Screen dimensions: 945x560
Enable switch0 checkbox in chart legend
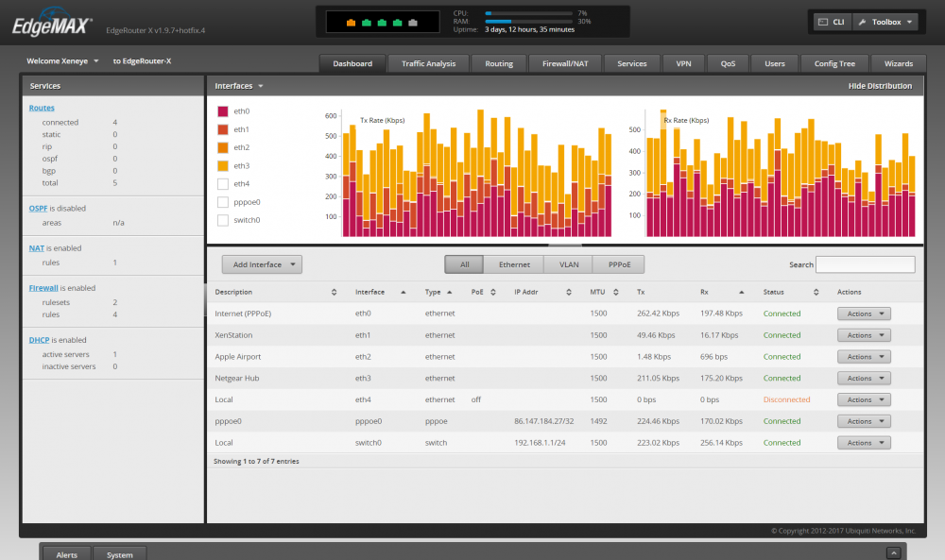(223, 220)
